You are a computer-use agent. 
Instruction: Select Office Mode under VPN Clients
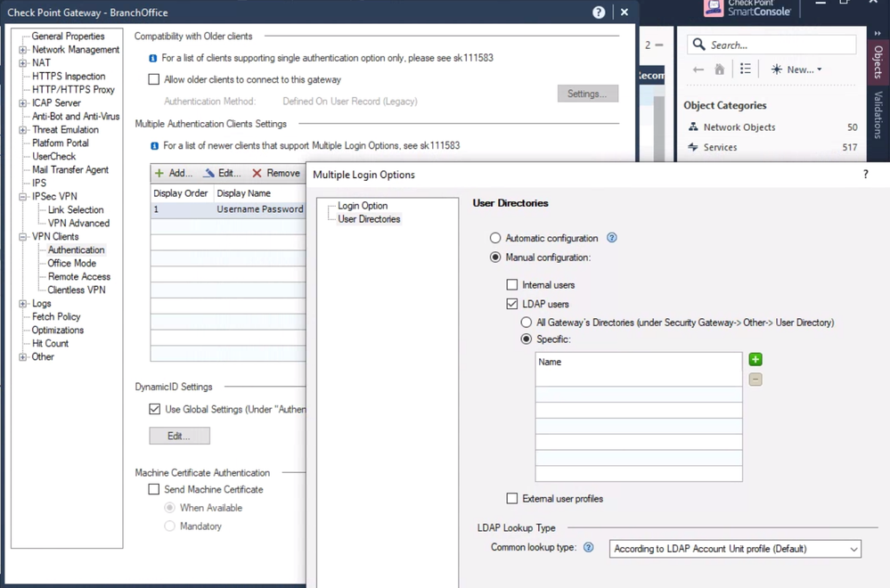[x=72, y=263]
